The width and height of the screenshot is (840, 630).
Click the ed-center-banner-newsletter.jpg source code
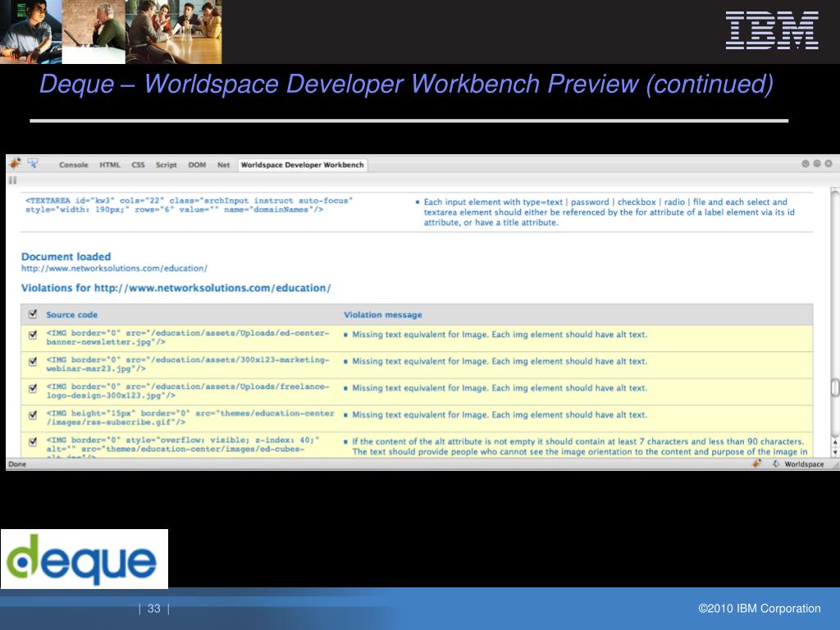coord(188,337)
